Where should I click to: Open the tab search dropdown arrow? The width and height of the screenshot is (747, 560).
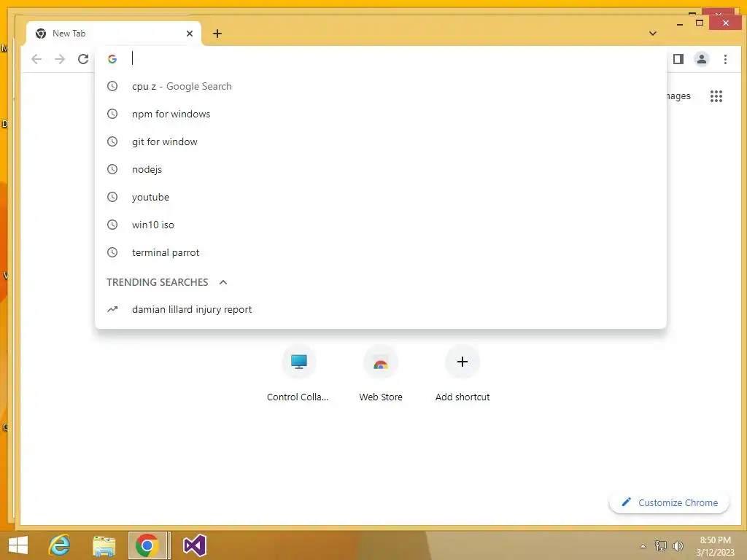pos(653,34)
